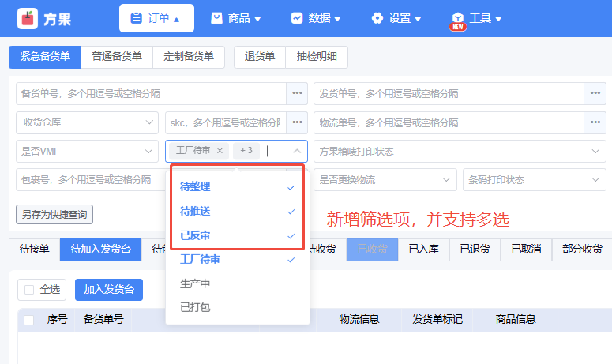
Task: Open the 条码打印状态 dropdown
Action: tap(535, 179)
